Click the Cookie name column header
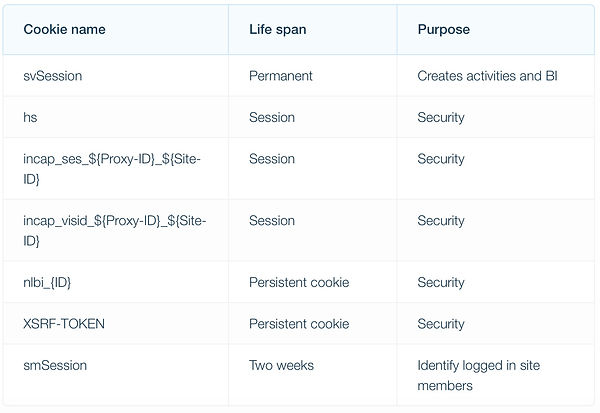 pos(64,29)
